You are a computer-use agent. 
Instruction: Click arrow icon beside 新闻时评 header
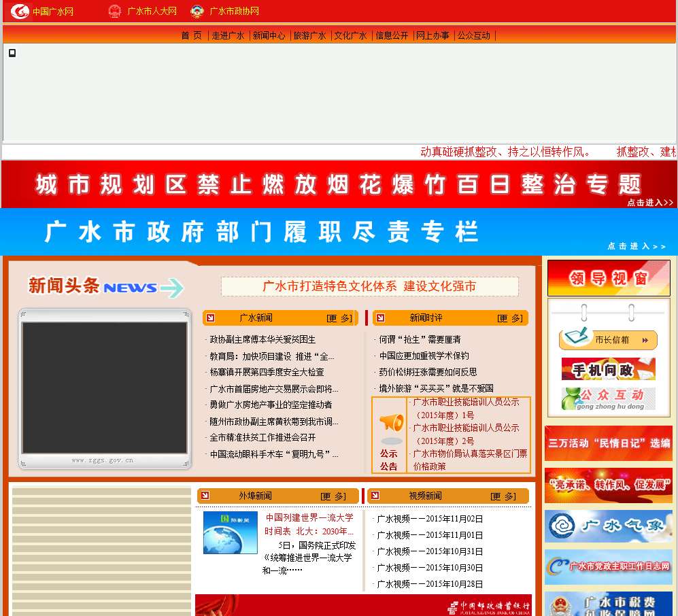click(381, 318)
